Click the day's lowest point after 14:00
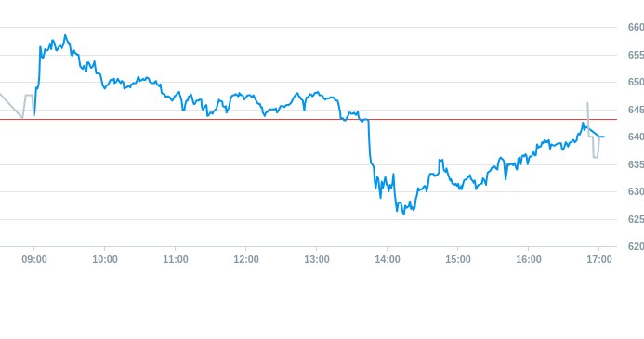This screenshot has width=644, height=339. point(403,214)
